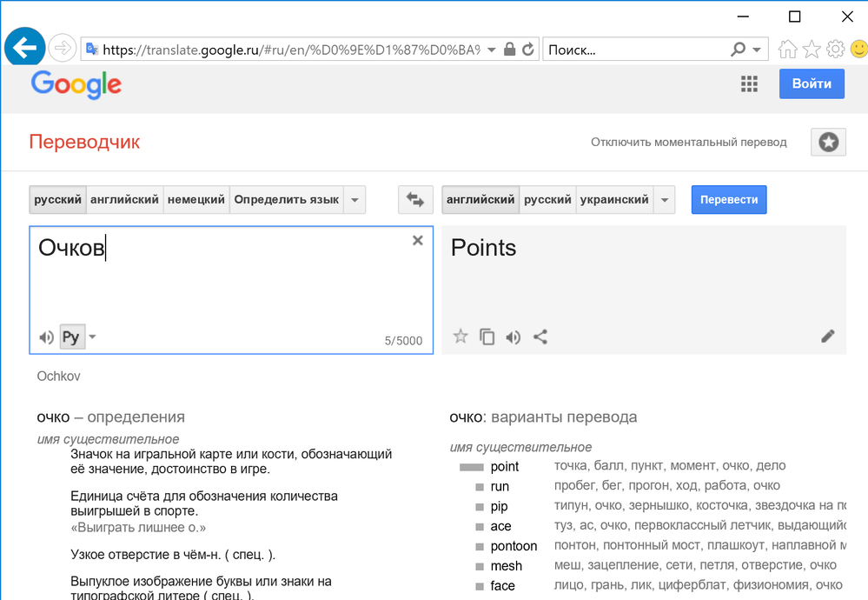Choose украинский as the target language
The height and width of the screenshot is (600, 868).
click(x=613, y=200)
